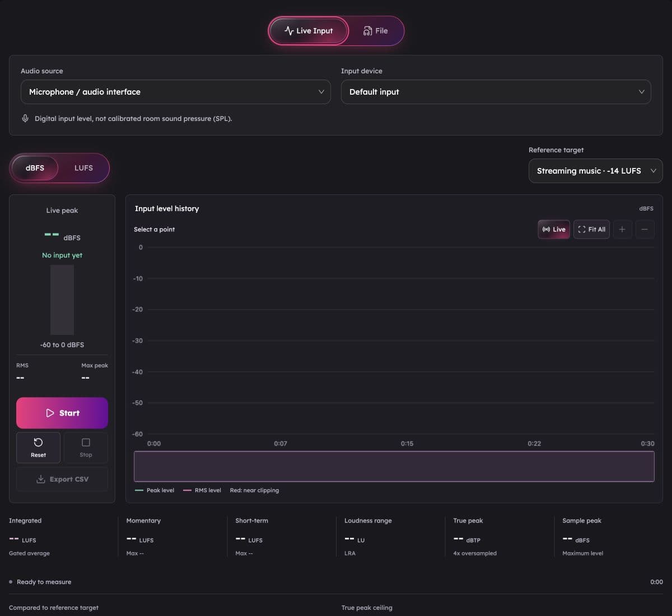Select the LUFS unit toggle
The width and height of the screenshot is (672, 616).
tap(83, 168)
